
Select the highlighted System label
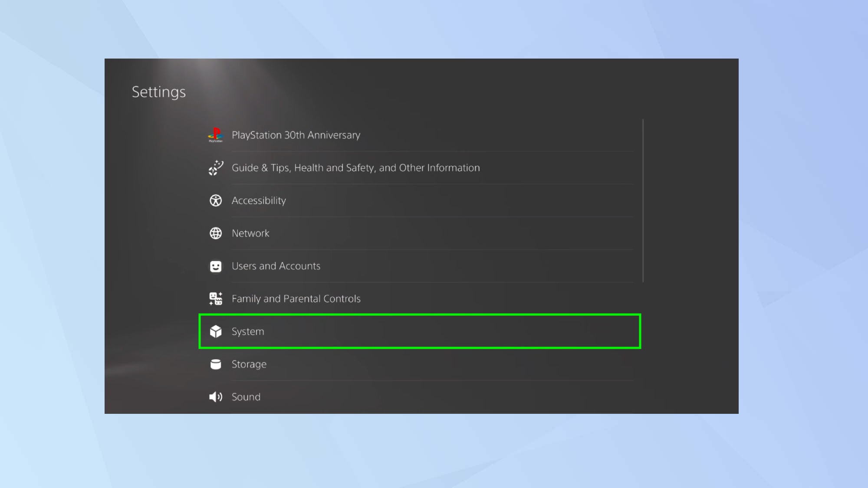click(248, 331)
